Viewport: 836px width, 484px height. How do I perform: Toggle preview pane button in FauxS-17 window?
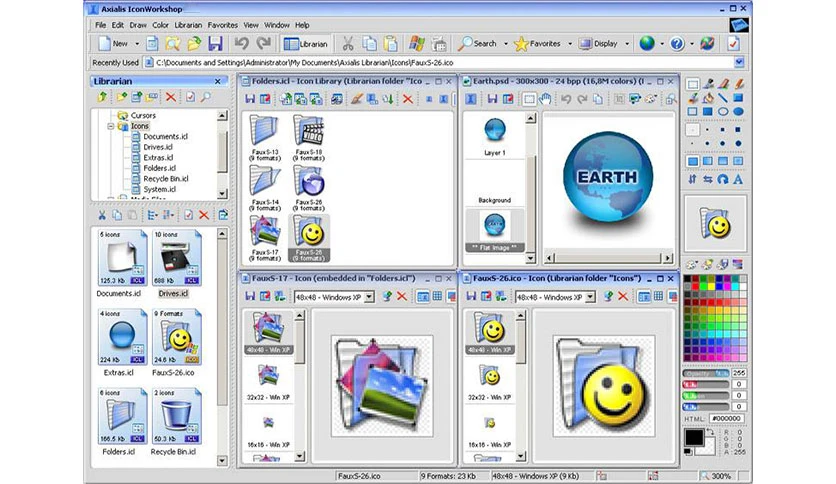pos(423,296)
